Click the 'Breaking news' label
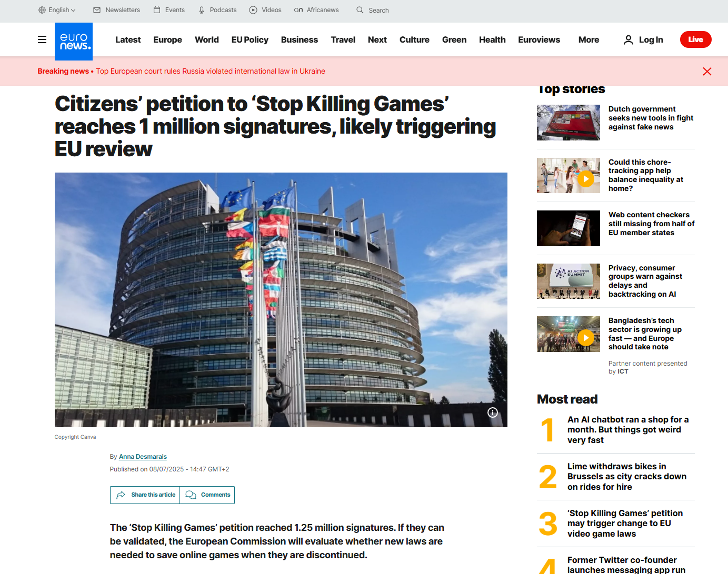The image size is (728, 574). tap(63, 71)
